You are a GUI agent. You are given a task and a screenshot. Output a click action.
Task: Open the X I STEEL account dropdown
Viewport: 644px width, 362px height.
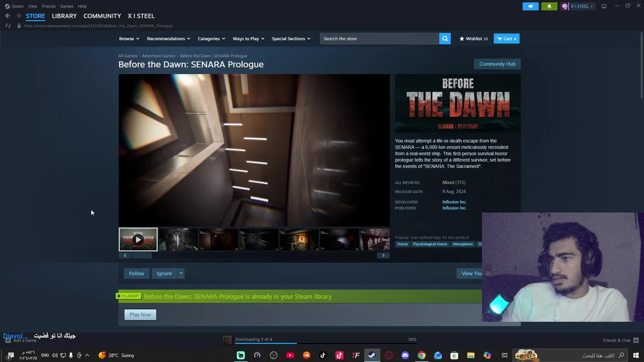click(578, 6)
